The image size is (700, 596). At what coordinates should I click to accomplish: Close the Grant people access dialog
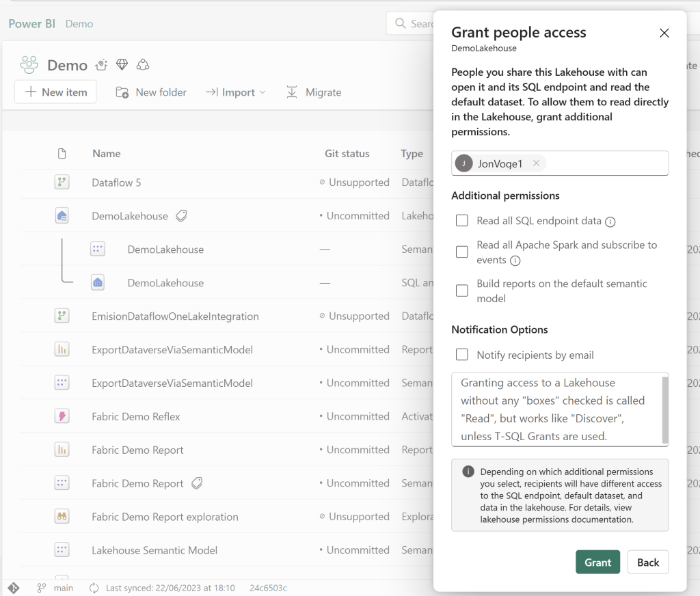(664, 33)
